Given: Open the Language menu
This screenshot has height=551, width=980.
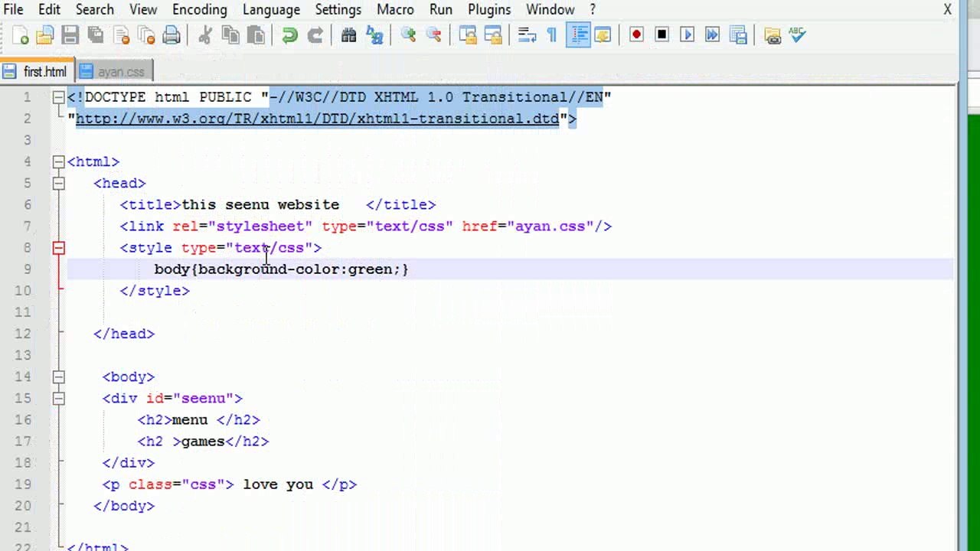Looking at the screenshot, I should coord(271,10).
